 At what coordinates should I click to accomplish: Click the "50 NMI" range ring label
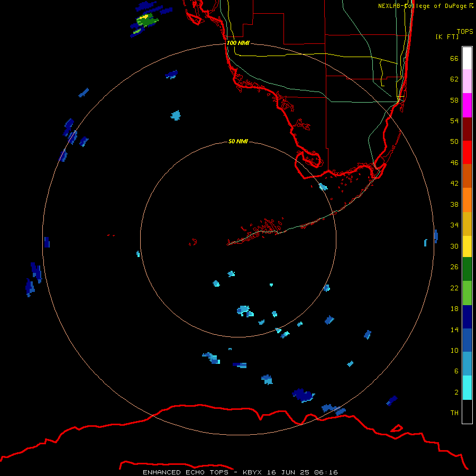(238, 141)
